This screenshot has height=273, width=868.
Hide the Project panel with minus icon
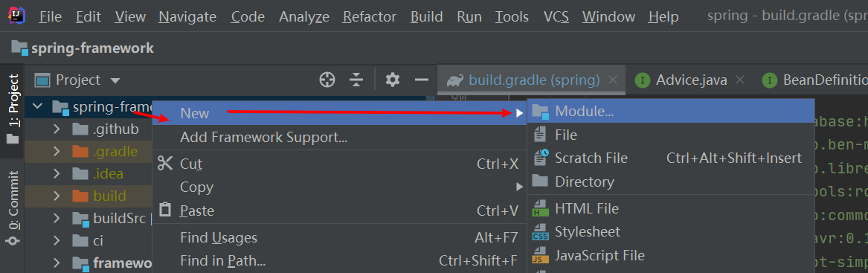pos(422,80)
